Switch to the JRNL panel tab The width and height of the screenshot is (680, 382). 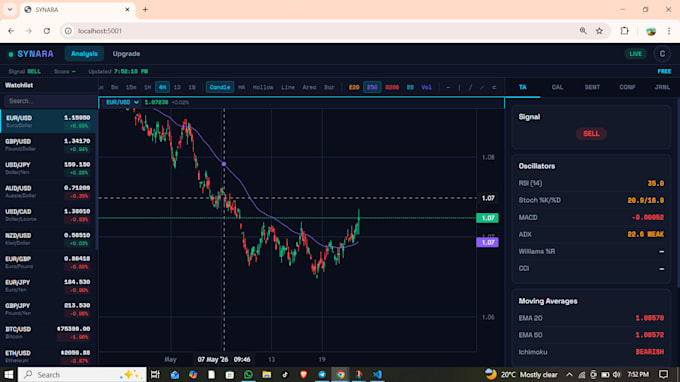[x=662, y=87]
